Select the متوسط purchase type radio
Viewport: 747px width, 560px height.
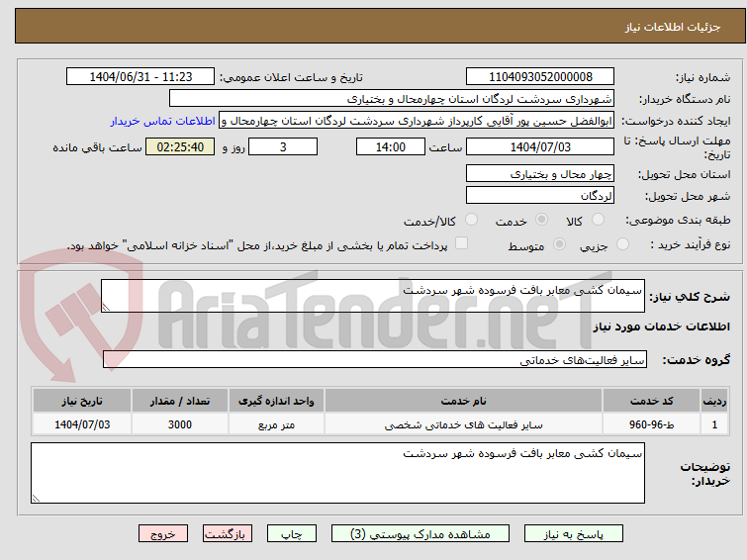click(559, 244)
